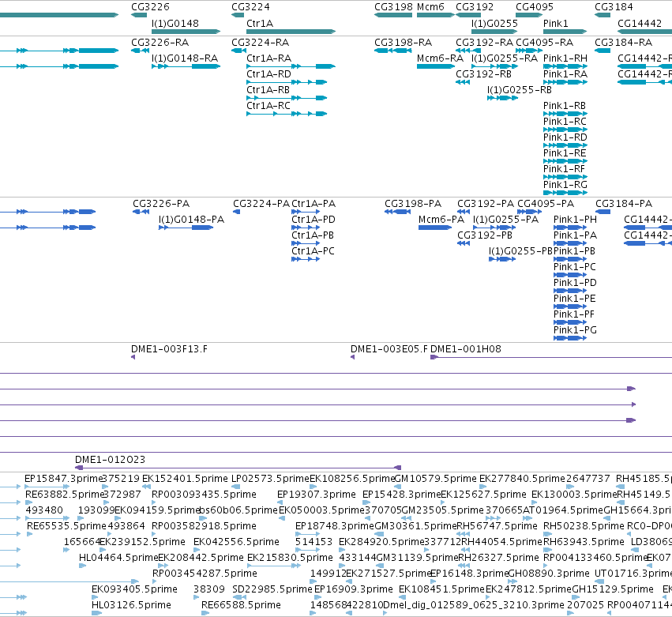Screen dimensions: 672x617
Task: Select the CG3226-PA protein label
Action: click(161, 203)
